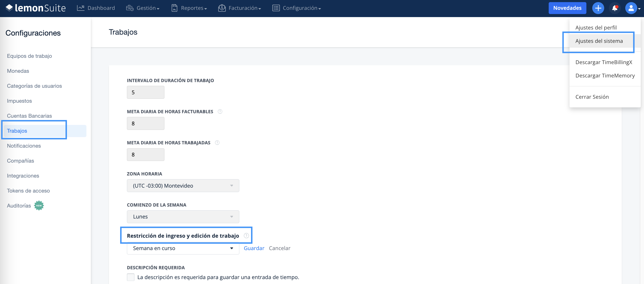The height and width of the screenshot is (284, 644).
Task: Open Impuestos settings
Action: (19, 101)
